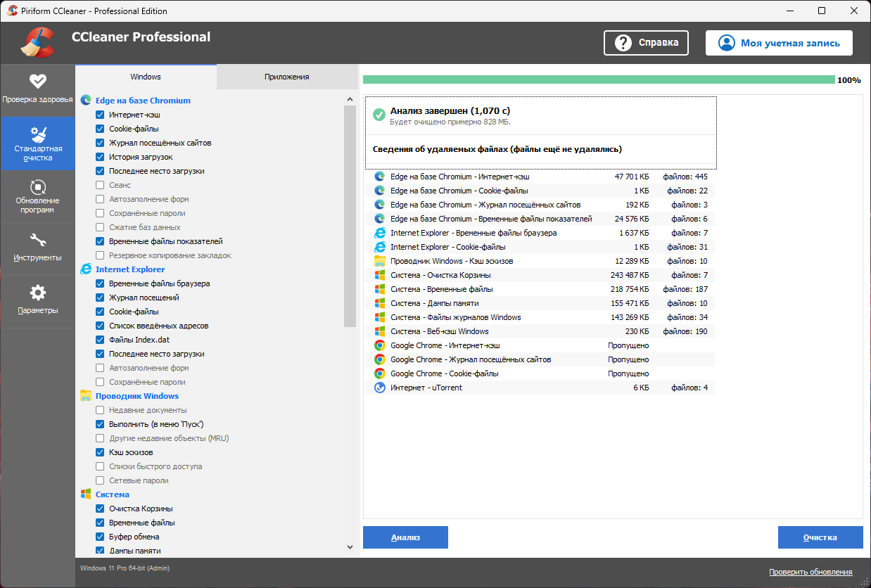Image resolution: width=871 pixels, height=588 pixels.
Task: Click the 'файлов: 445' count cell
Action: pyautogui.click(x=685, y=177)
